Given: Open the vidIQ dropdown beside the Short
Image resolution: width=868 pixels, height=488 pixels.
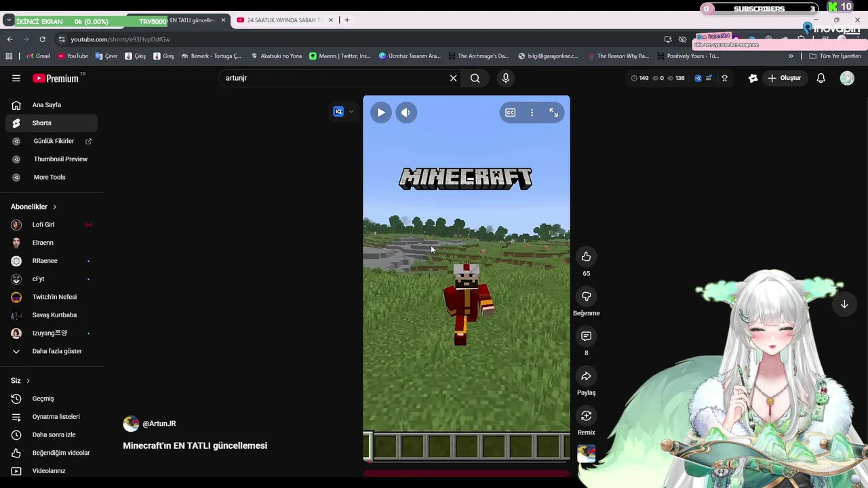Looking at the screenshot, I should (344, 112).
